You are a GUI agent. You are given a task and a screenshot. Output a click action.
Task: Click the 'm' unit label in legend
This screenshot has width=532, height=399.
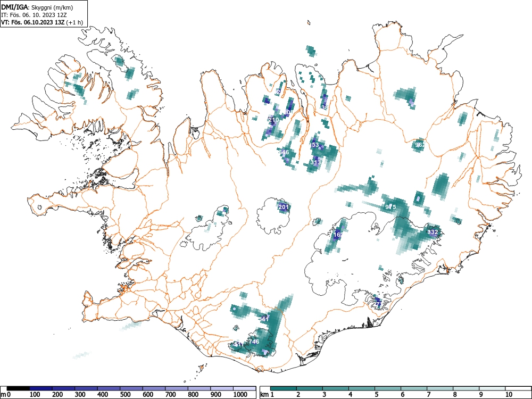coord(3,395)
